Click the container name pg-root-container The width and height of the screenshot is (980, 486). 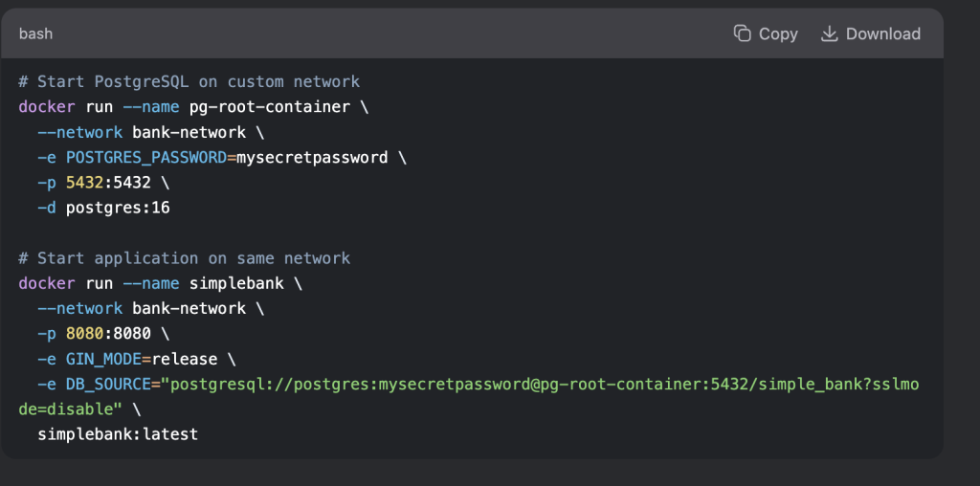[x=270, y=107]
